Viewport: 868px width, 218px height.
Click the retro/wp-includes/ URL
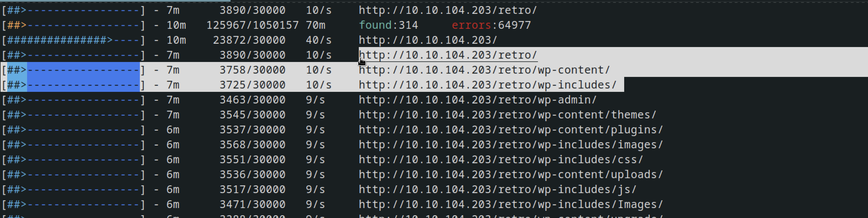coord(488,85)
